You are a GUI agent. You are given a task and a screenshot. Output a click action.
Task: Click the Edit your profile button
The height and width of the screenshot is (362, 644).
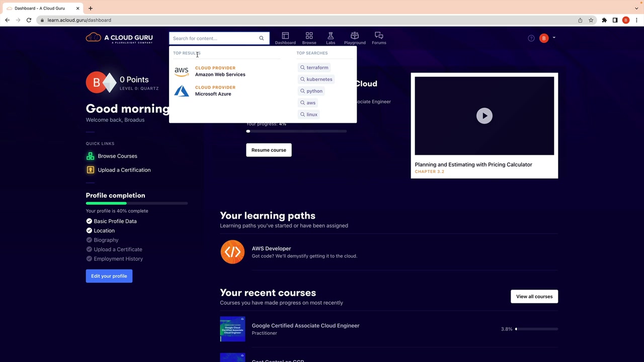click(x=109, y=276)
